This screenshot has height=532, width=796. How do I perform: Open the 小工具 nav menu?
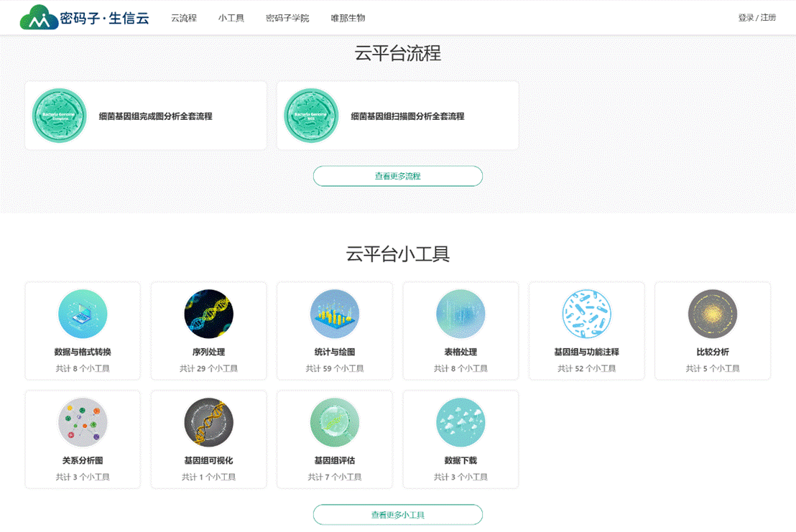point(231,18)
